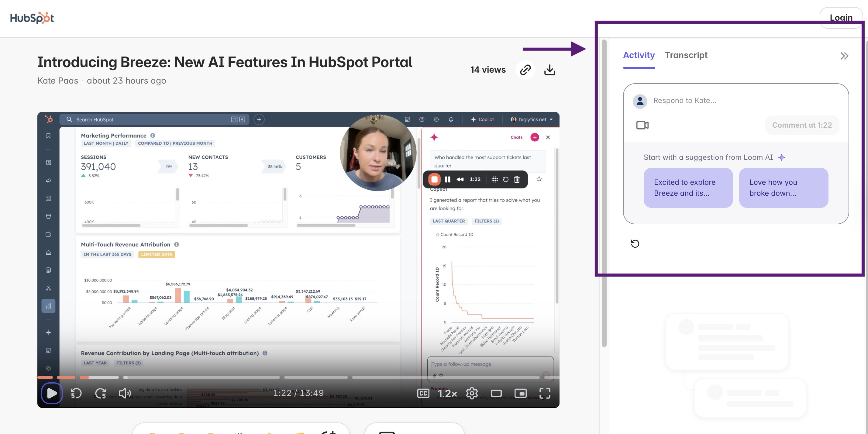
Task: Record a video comment with camera icon
Action: click(x=642, y=125)
